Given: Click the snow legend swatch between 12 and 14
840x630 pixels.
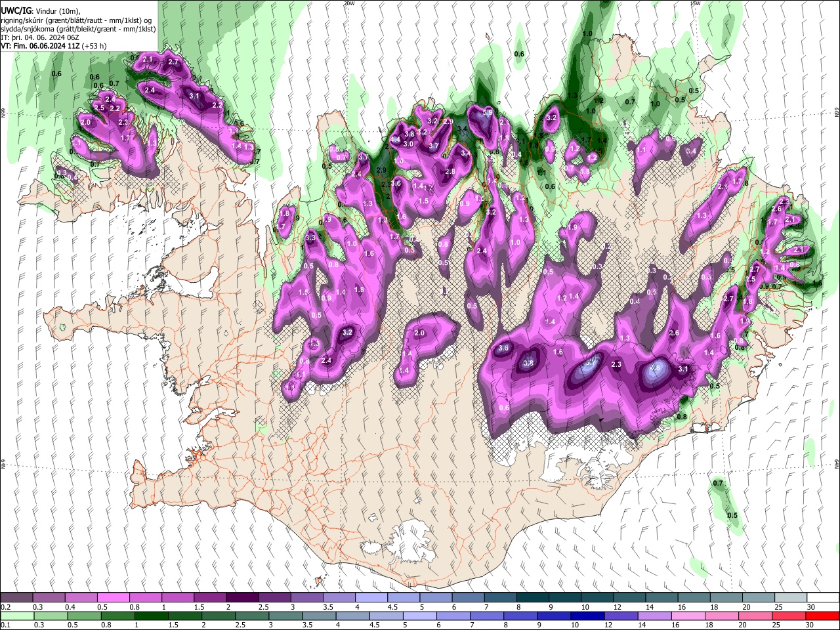Looking at the screenshot, I should [629, 598].
